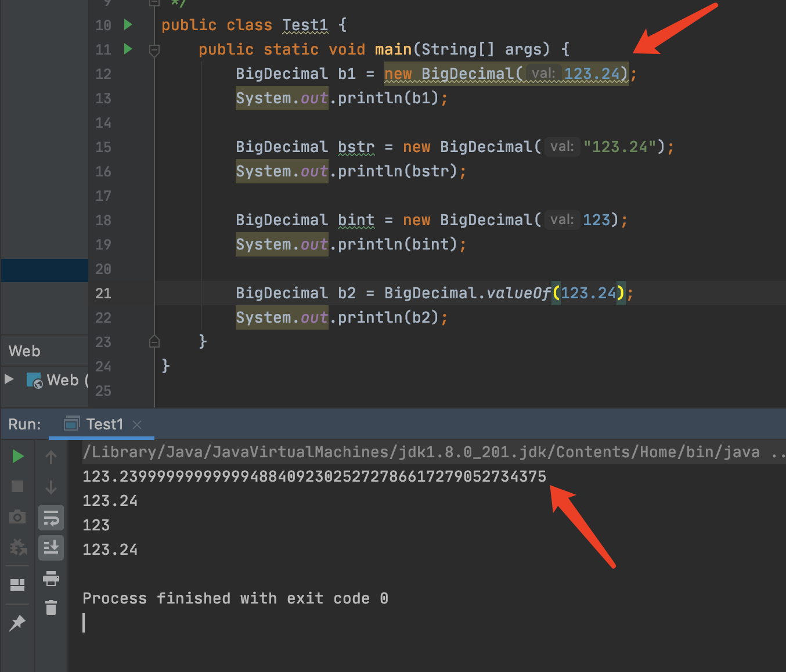Click "Process finished with exit code 0" text
The height and width of the screenshot is (672, 786).
[235, 598]
